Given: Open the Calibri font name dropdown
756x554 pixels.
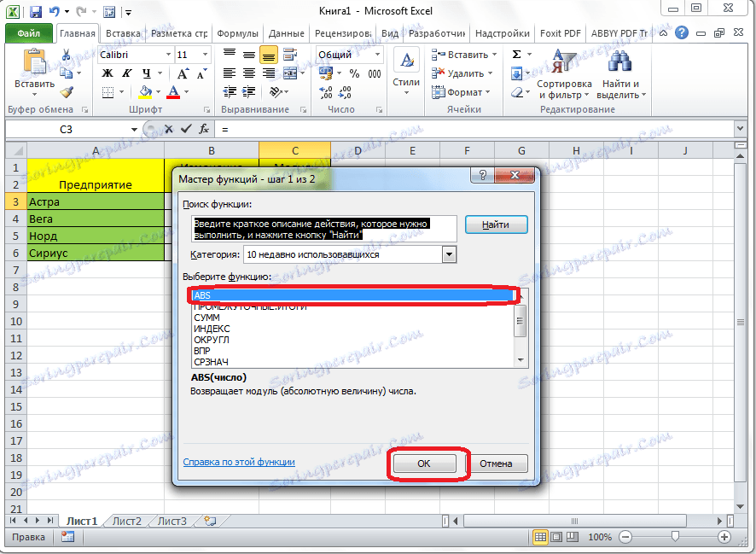Looking at the screenshot, I should [x=168, y=55].
